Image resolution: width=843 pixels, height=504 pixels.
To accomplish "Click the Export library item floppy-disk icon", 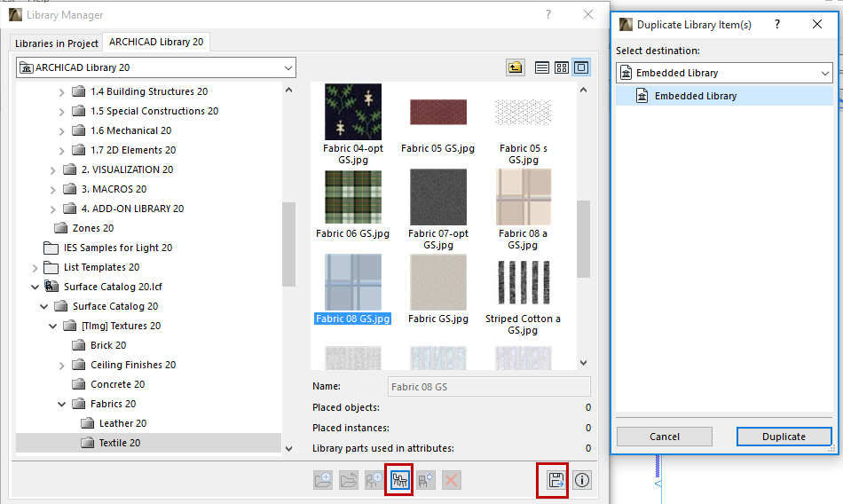I will [555, 480].
